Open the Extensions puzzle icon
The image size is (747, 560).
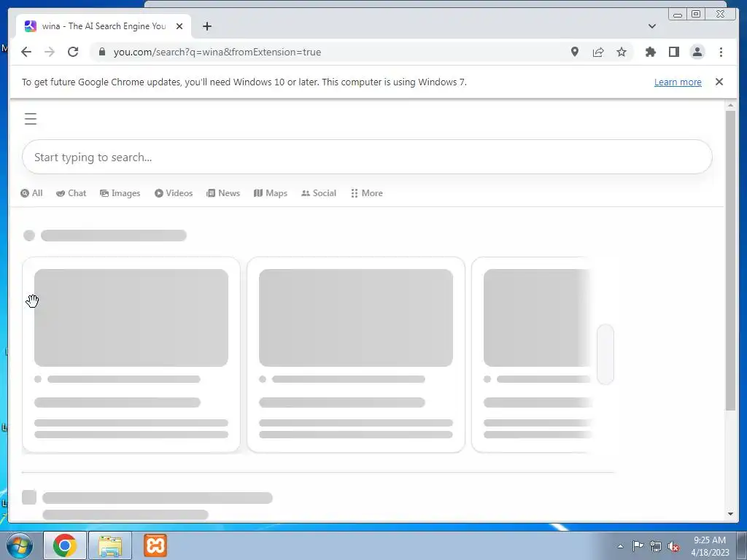[x=650, y=52]
